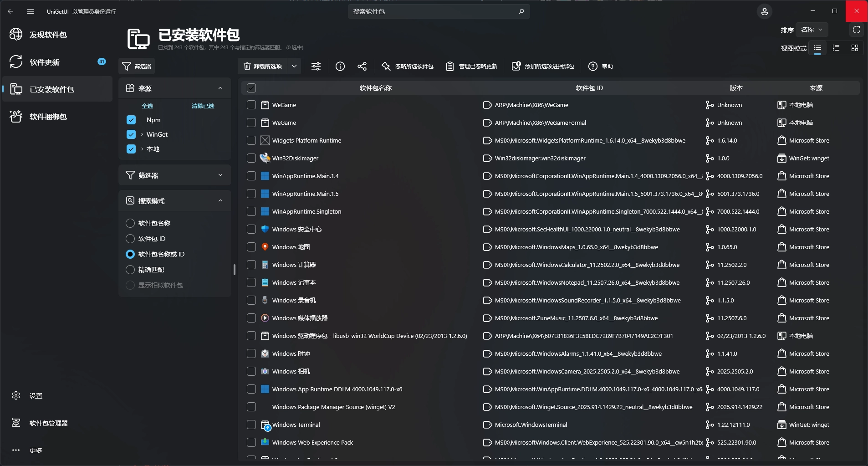This screenshot has width=868, height=466.
Task: Switch to grid view mode icon
Action: click(854, 48)
